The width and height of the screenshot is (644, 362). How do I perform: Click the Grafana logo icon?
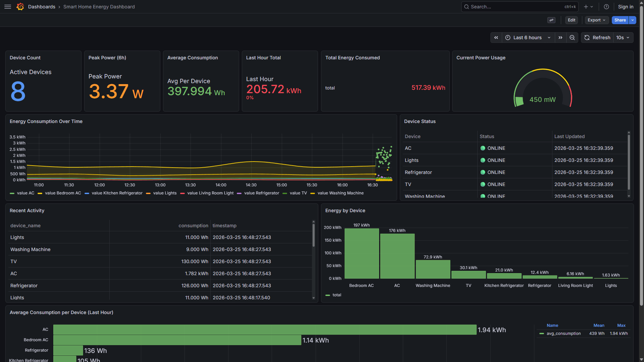(x=20, y=7)
